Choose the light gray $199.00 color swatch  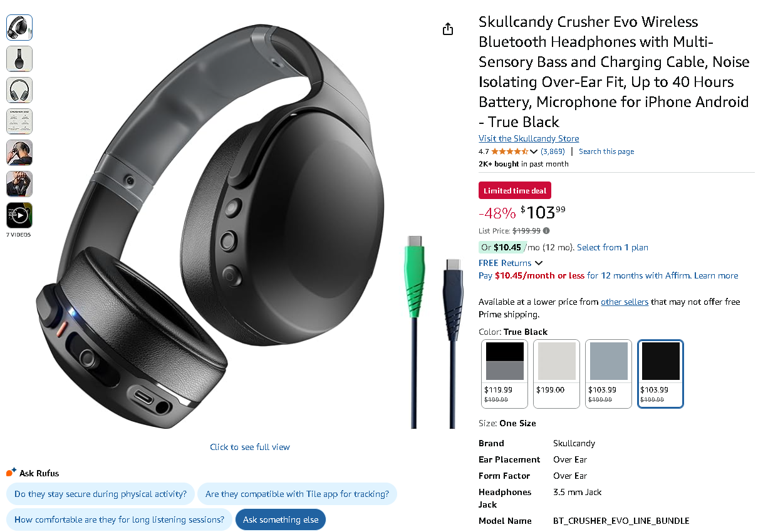[556, 374]
